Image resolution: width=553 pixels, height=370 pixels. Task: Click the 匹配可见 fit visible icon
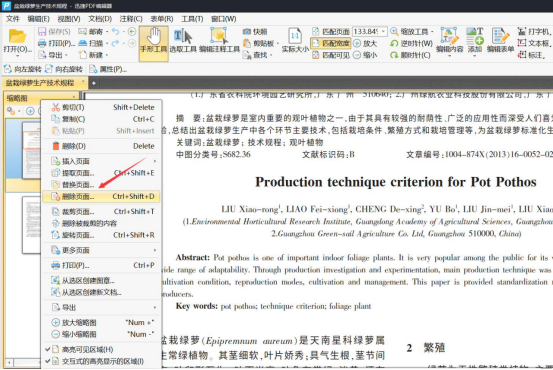(316, 55)
